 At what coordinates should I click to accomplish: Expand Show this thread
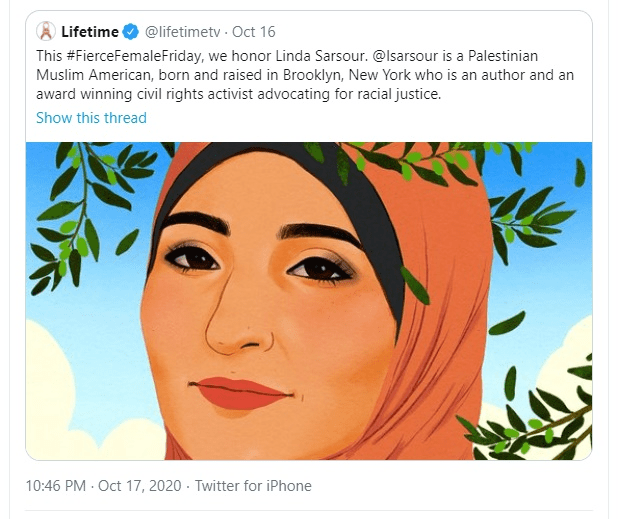tap(91, 118)
